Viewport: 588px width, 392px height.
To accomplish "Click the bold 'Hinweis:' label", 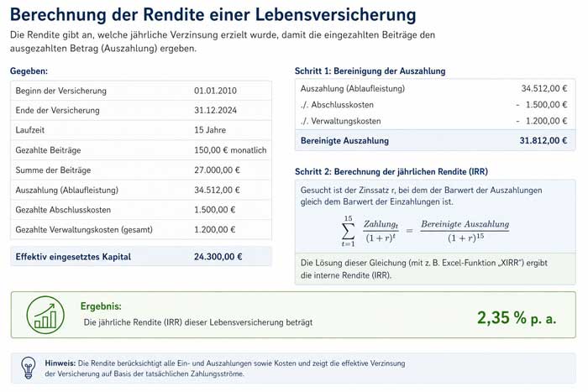I will point(60,363).
